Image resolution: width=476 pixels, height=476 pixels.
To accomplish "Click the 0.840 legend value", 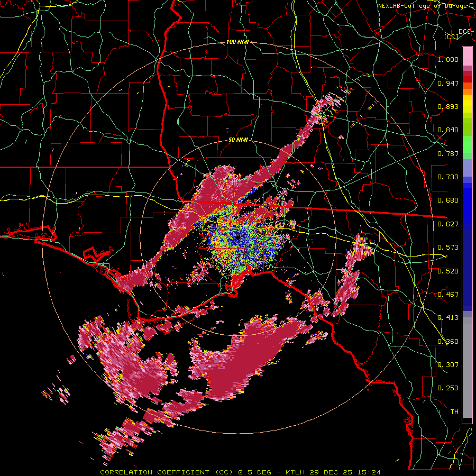I will 448,130.
